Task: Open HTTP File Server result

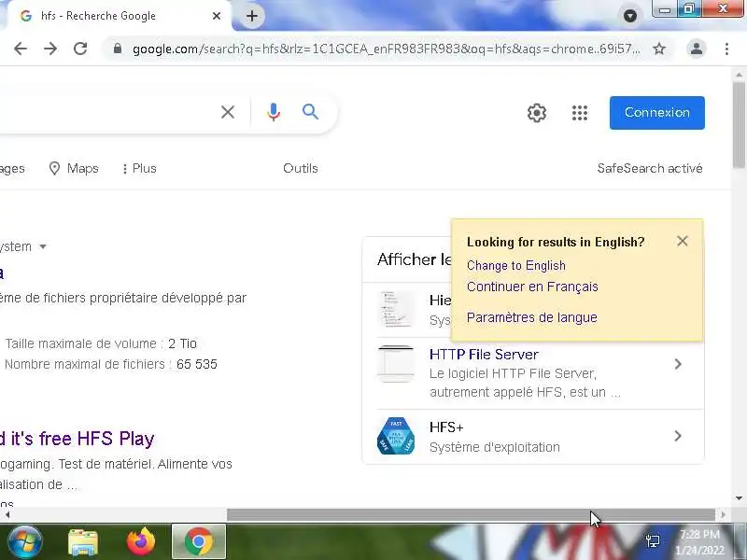Action: 484,355
